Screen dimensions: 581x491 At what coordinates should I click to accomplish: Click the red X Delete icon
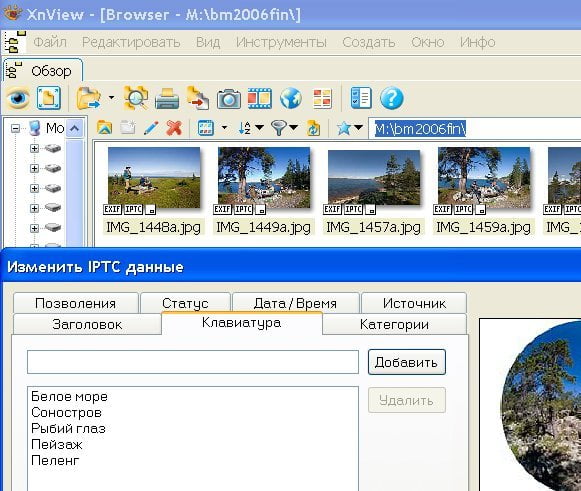pos(174,128)
